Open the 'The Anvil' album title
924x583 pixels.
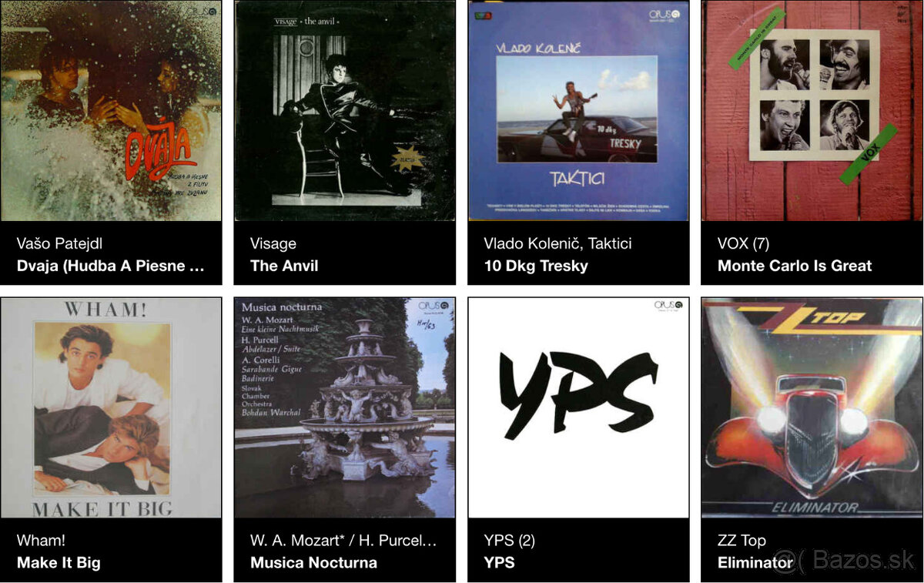284,266
